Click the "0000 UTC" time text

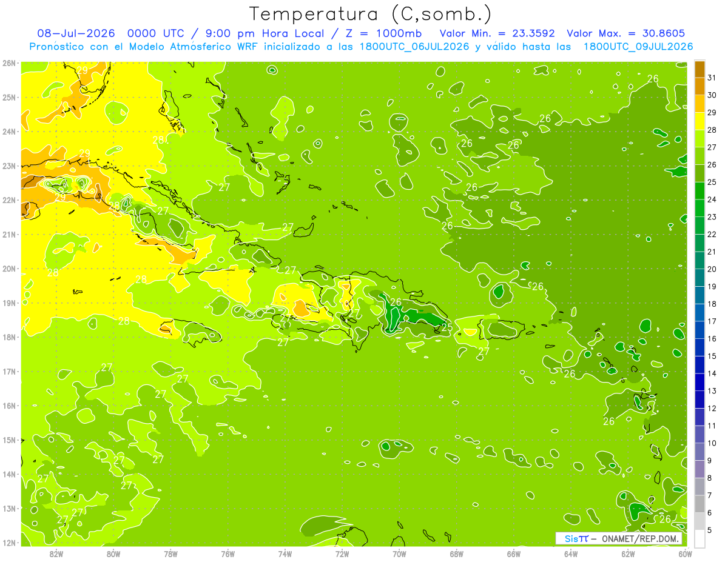[x=157, y=33]
